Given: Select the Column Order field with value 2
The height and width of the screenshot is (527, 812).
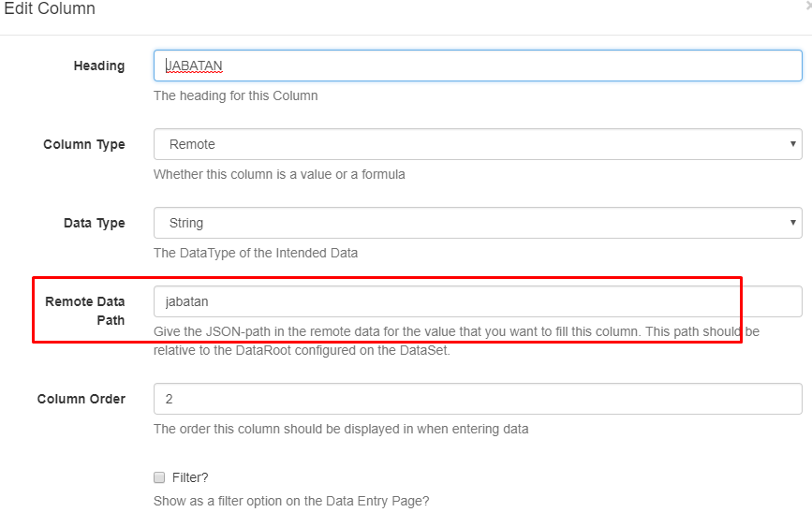Looking at the screenshot, I should tap(478, 399).
